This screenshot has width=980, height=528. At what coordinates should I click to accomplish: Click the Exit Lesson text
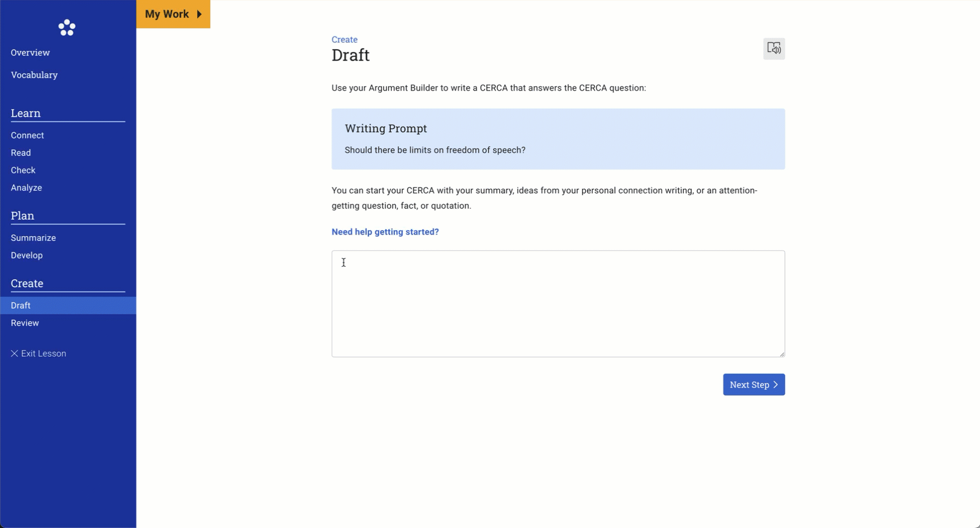pos(44,353)
